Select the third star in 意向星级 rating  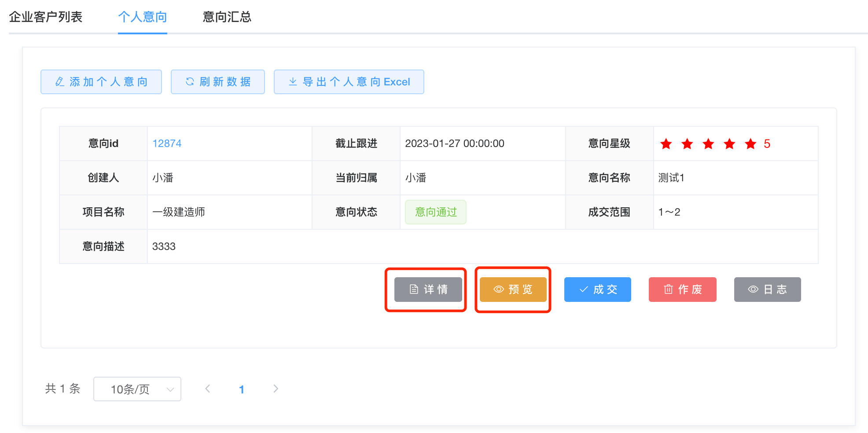tap(708, 144)
